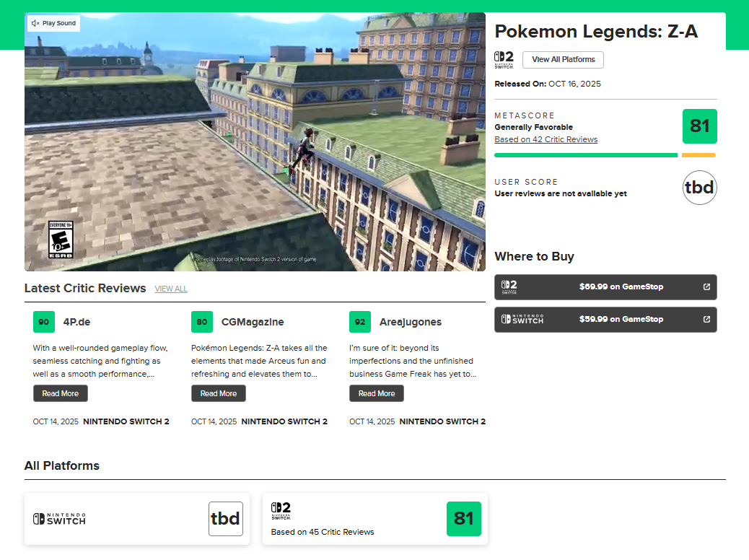The height and width of the screenshot is (560, 749).
Task: Expand the CGMagazine review with Read More
Action: pos(219,393)
